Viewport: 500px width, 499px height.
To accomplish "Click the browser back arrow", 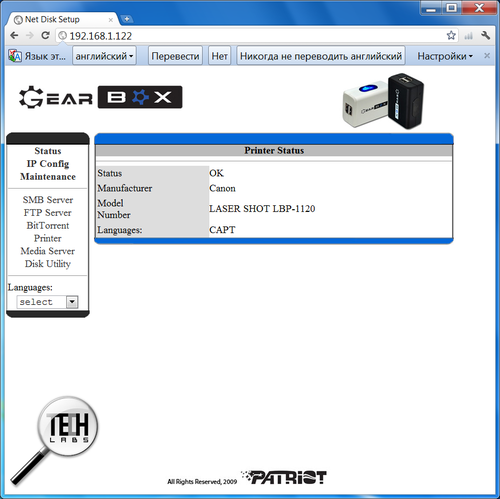I will point(14,35).
